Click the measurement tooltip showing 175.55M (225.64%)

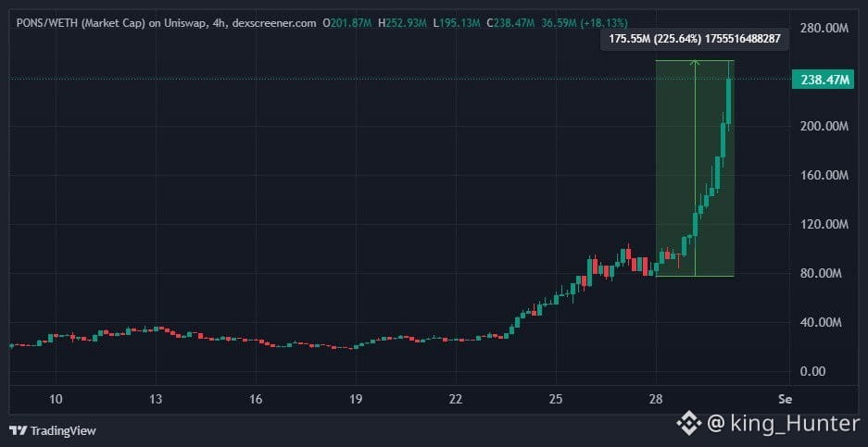click(695, 39)
